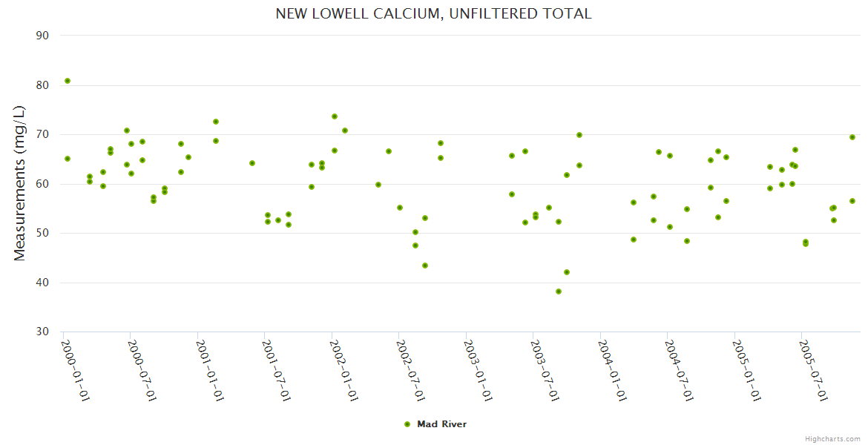Screen dimensions: 868x445
Task: Click the chart title New Lowell Calcium
Action: 433,14
